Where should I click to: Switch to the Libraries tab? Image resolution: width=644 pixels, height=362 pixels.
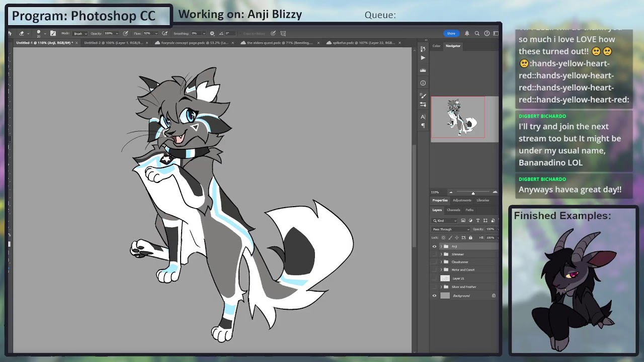(483, 200)
